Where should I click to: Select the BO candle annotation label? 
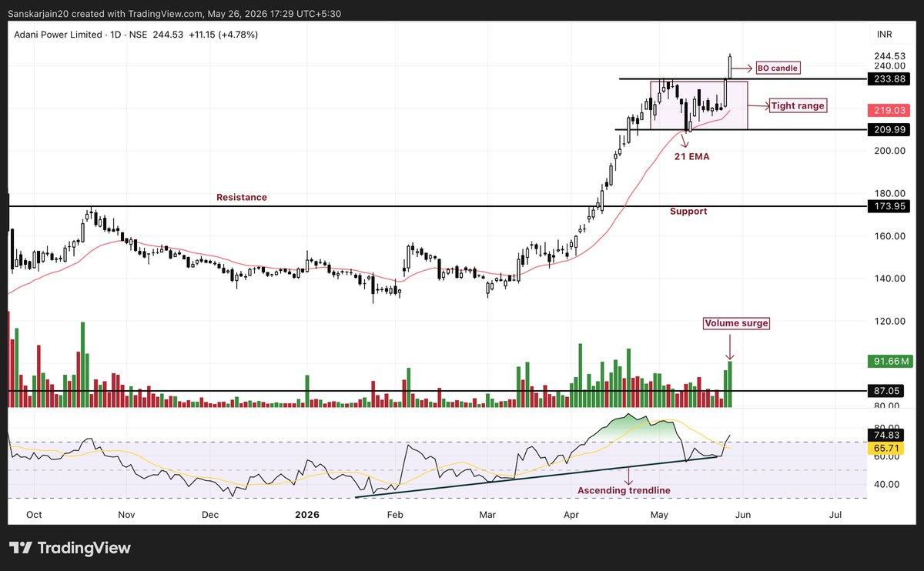pos(776,68)
